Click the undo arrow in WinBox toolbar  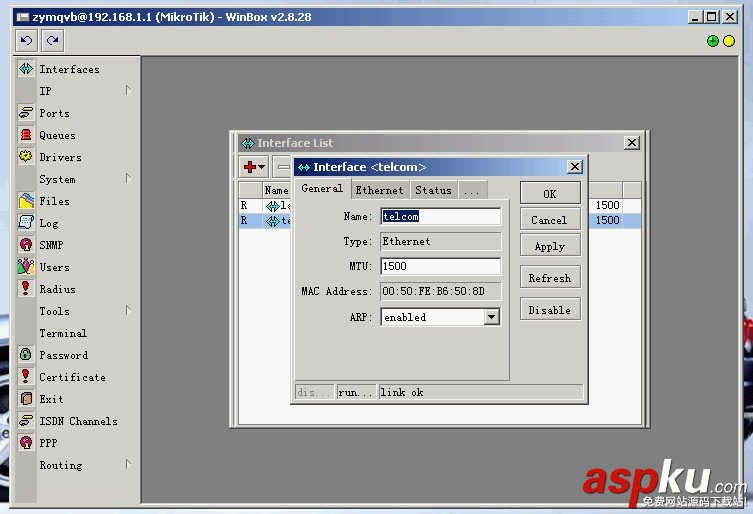point(26,40)
